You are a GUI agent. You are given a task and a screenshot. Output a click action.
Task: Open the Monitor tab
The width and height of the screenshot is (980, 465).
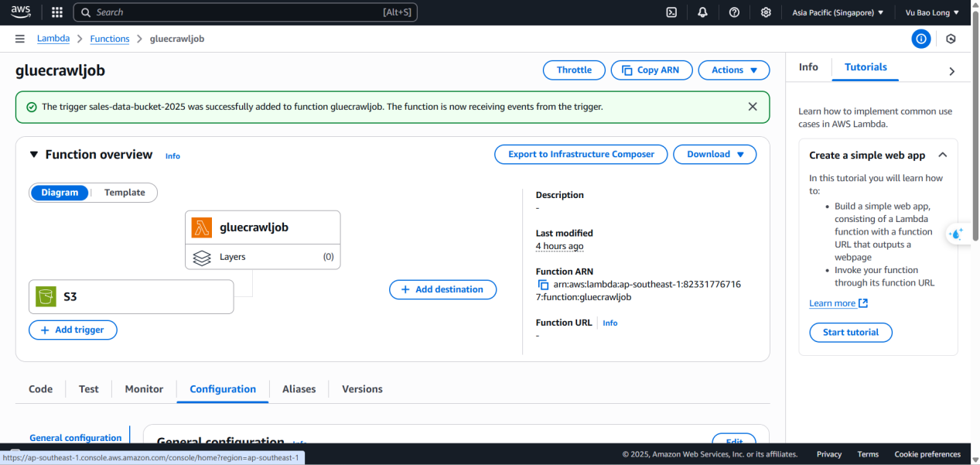point(144,389)
